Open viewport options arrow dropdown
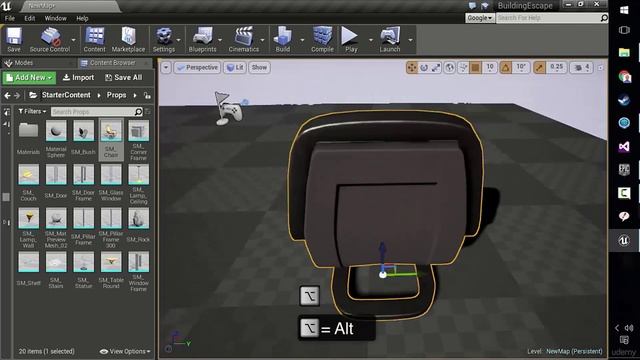This screenshot has height=360, width=640. tap(166, 67)
